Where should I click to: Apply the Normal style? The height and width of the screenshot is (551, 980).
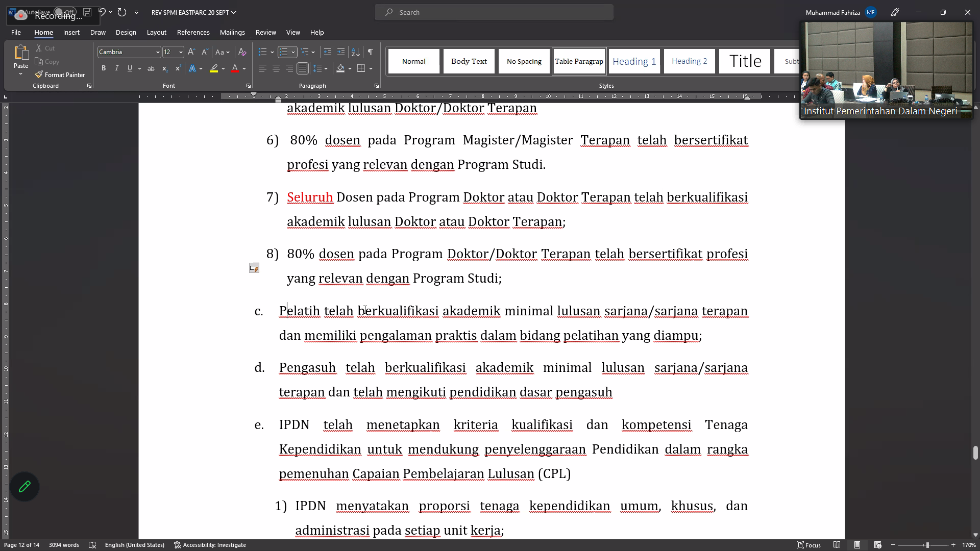tap(414, 61)
